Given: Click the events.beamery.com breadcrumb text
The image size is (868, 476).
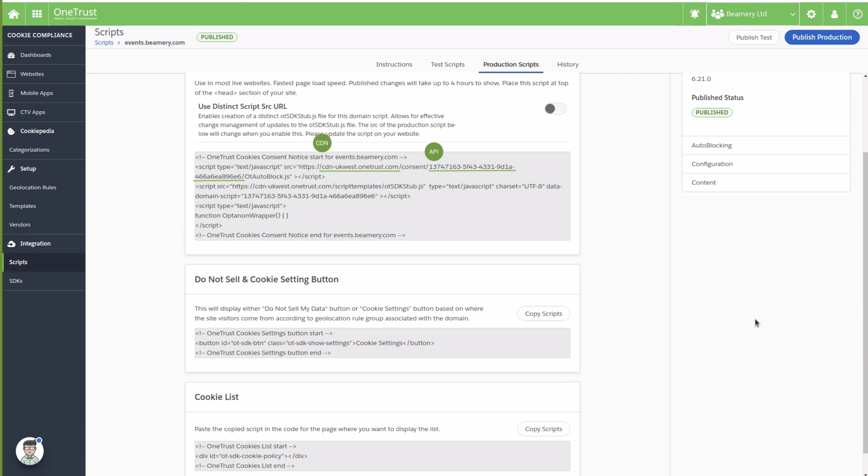Looking at the screenshot, I should pyautogui.click(x=155, y=43).
